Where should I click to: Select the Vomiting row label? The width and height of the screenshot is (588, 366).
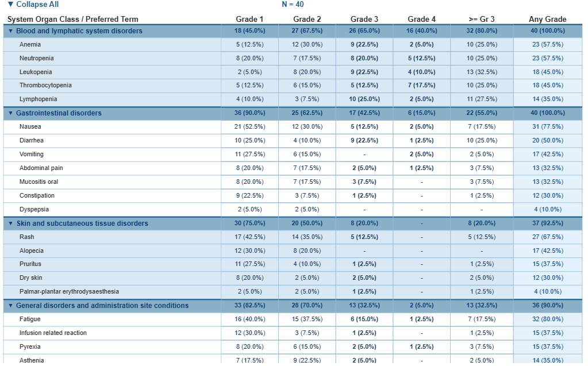[x=32, y=155]
